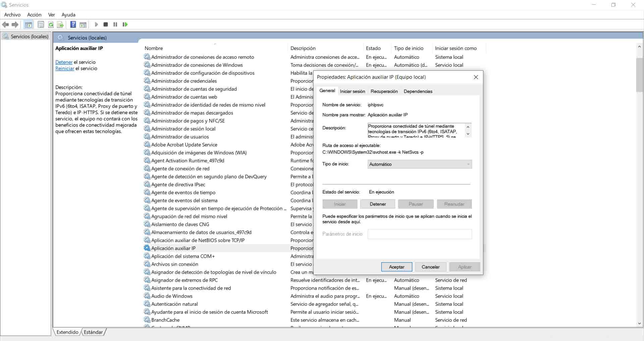This screenshot has height=341, width=644.
Task: Click the gear icon next to Autenticación natural
Action: (x=147, y=304)
